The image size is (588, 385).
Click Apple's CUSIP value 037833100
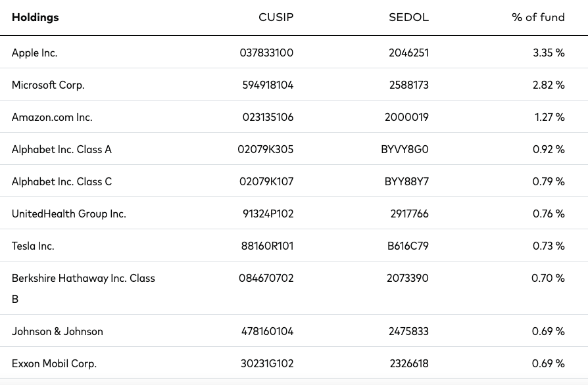pyautogui.click(x=266, y=53)
